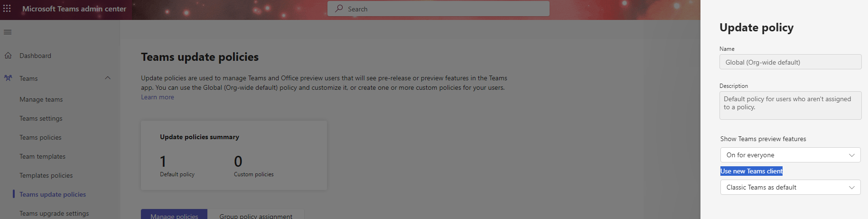
Task: Open Show Teams preview features dropdown
Action: [x=790, y=155]
